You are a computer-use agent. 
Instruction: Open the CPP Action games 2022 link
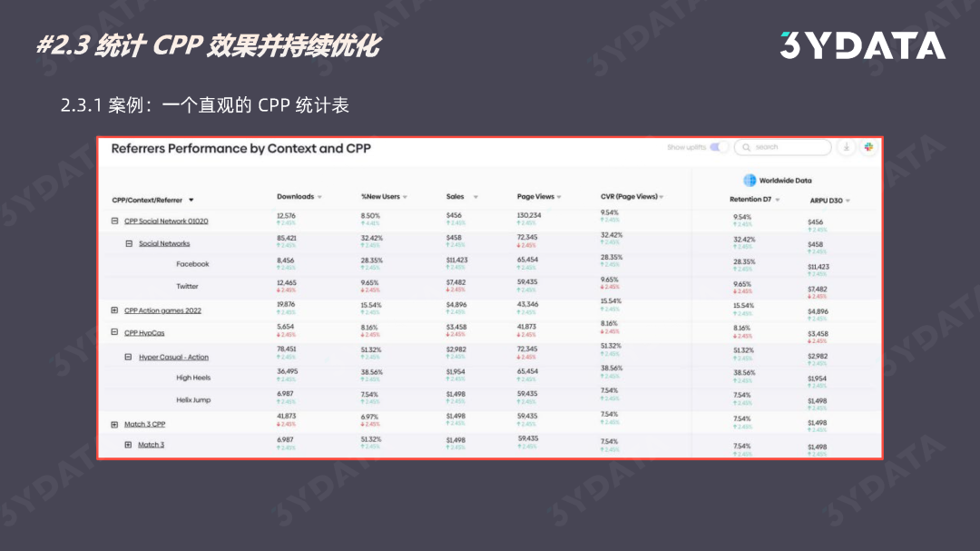162,310
